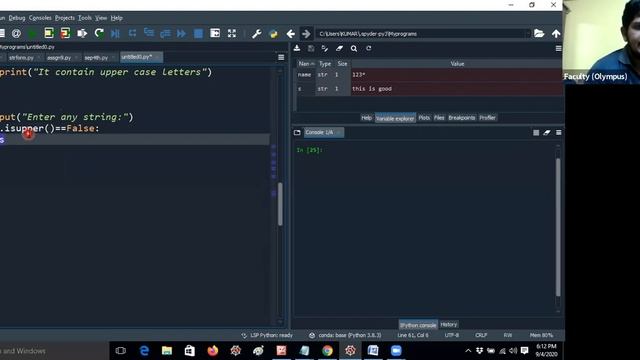This screenshot has width=640, height=360.
Task: Click the conda: base (Python 3.8.3) status
Action: 345,335
